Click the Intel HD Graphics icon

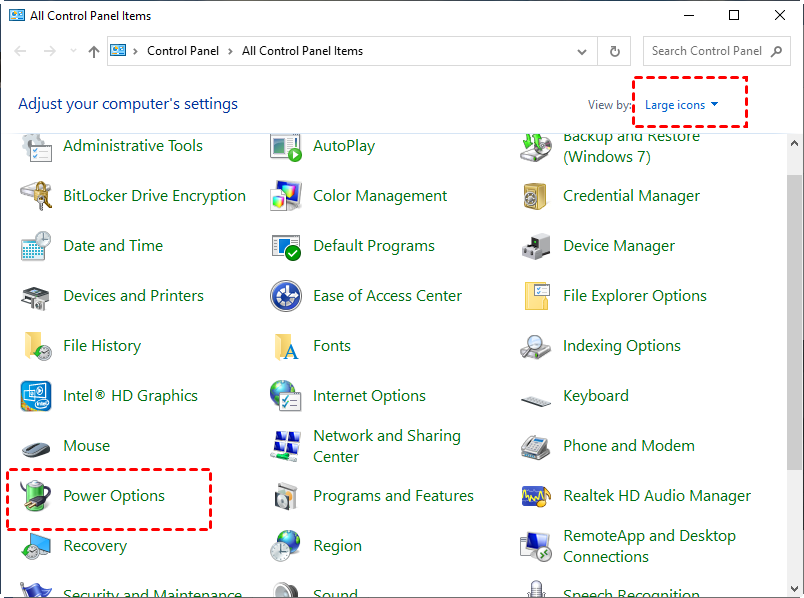(x=36, y=396)
